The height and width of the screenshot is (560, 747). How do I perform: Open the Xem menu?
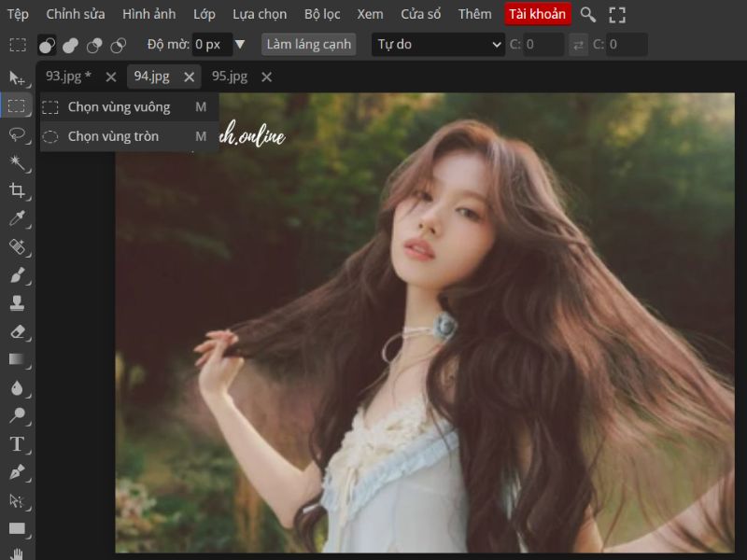coord(370,14)
